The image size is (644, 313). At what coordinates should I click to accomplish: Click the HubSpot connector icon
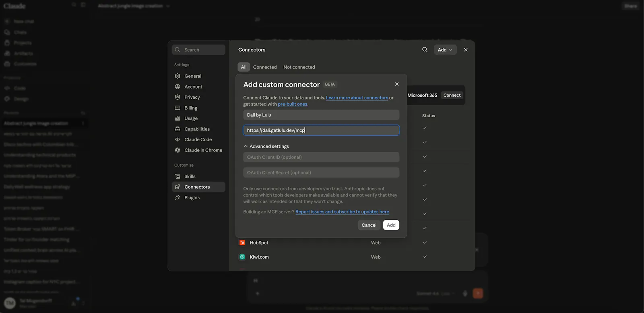pyautogui.click(x=242, y=243)
